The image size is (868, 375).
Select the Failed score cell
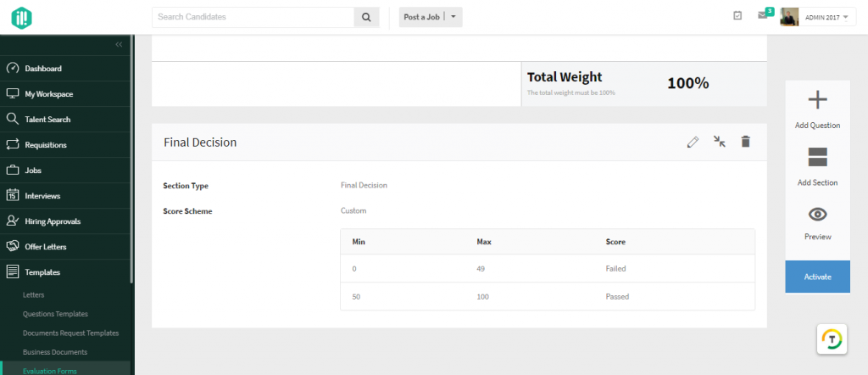click(x=615, y=269)
